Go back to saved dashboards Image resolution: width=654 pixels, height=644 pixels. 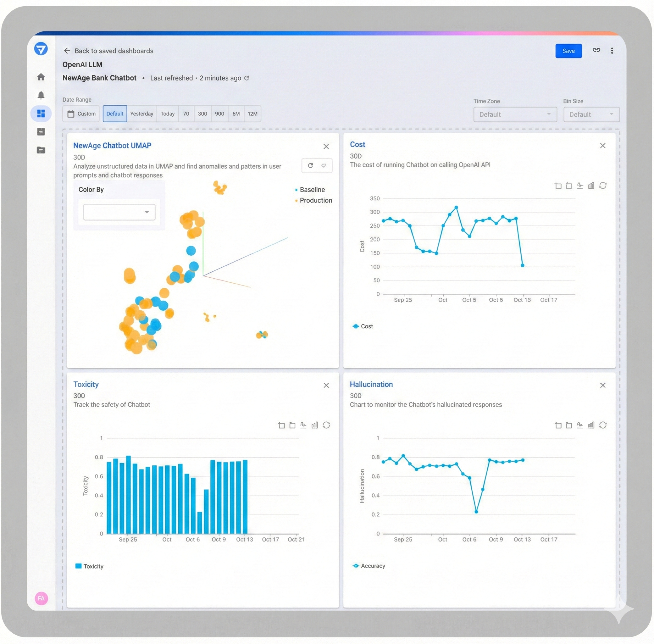108,51
